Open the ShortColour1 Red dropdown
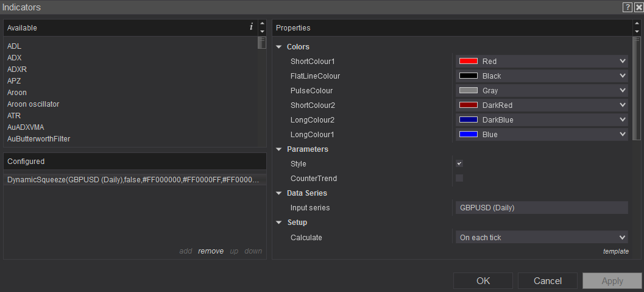Screen dimensions: 644x292 click(x=542, y=61)
